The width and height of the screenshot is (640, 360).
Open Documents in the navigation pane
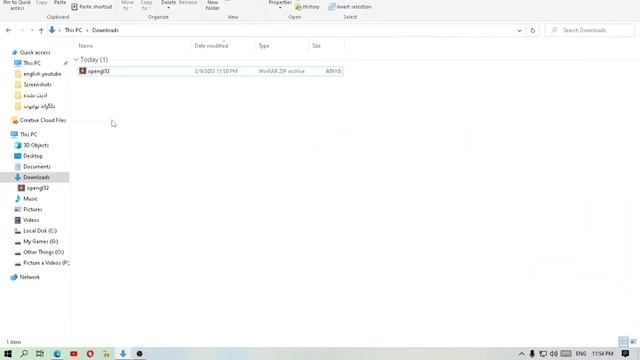[x=37, y=167]
